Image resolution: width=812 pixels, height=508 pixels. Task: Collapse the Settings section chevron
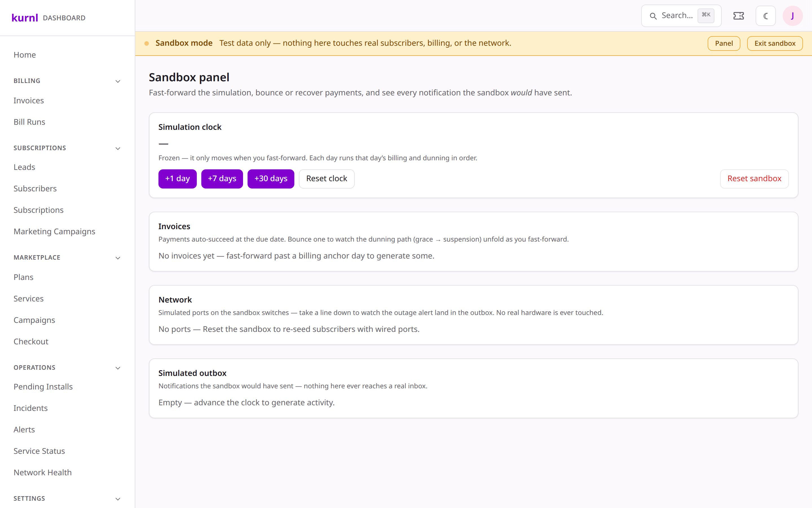[x=118, y=499]
